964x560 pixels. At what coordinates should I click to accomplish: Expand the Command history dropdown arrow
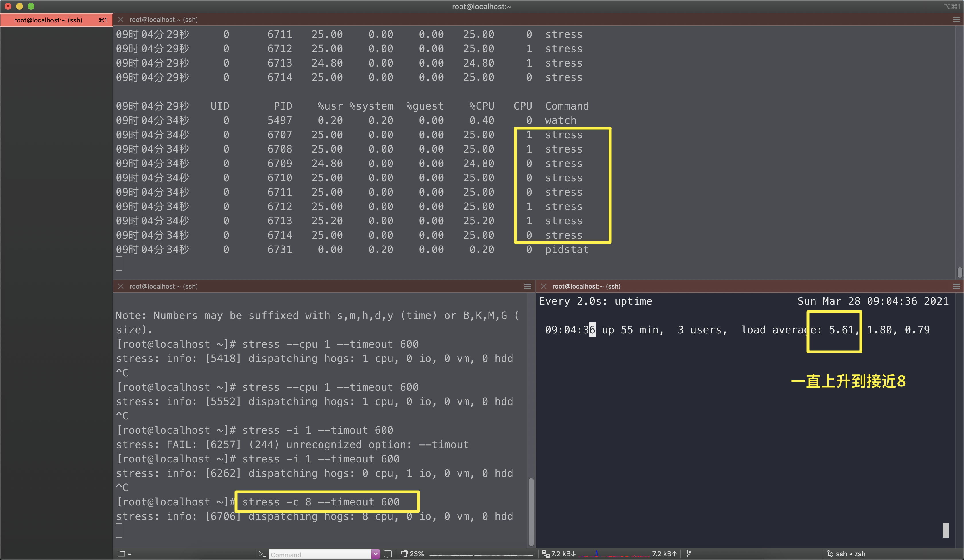375,553
